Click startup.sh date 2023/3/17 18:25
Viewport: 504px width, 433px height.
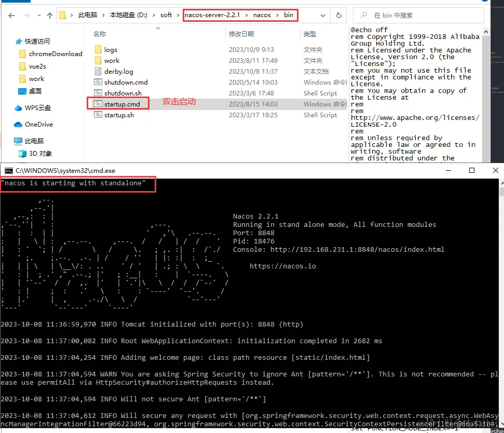tap(253, 115)
